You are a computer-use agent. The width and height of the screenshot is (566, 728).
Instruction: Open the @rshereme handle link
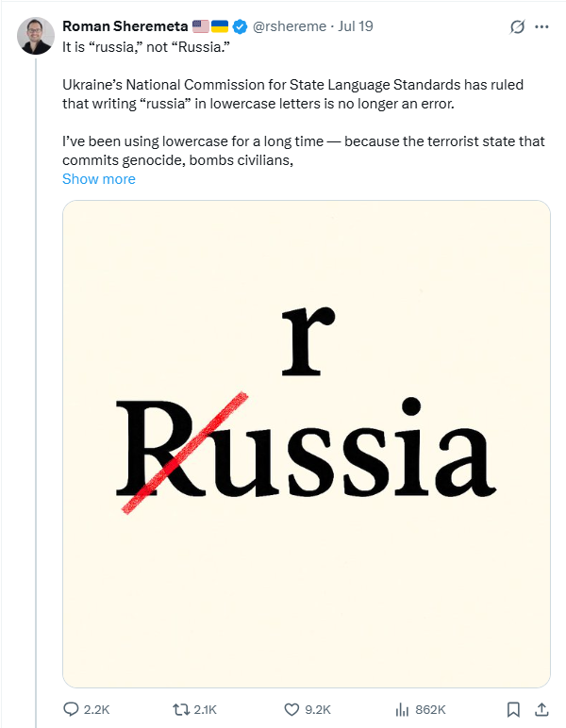290,26
